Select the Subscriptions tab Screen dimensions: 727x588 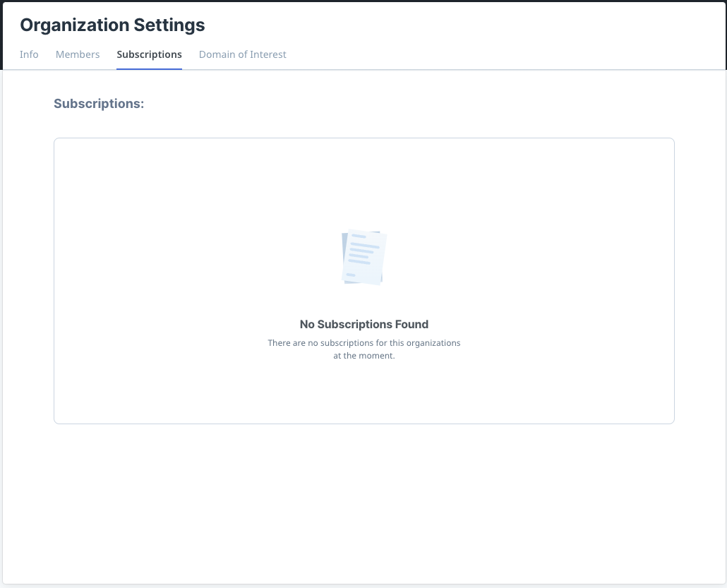click(x=149, y=54)
